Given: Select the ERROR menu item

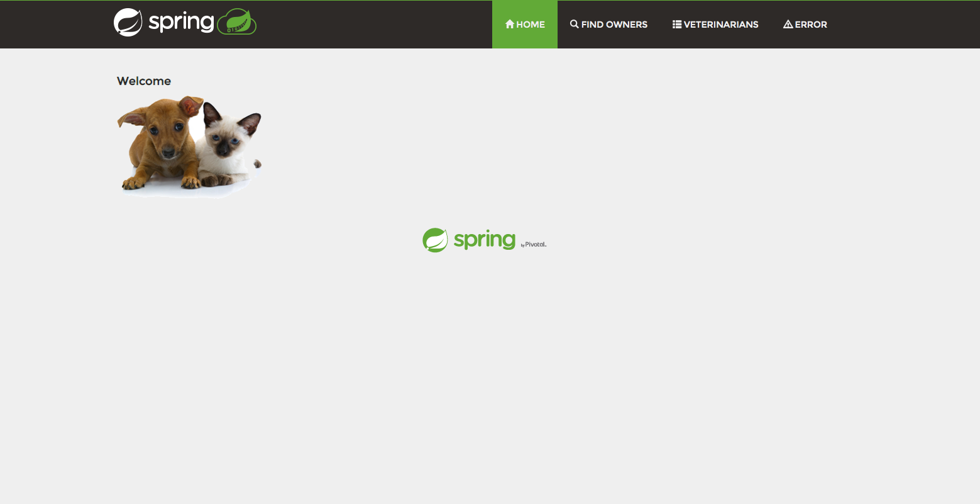Looking at the screenshot, I should [811, 25].
